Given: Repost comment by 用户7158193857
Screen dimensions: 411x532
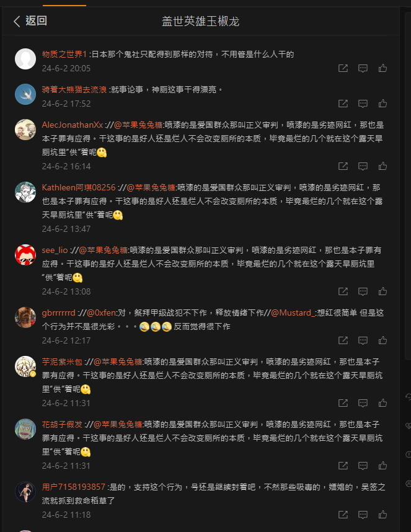Looking at the screenshot, I should click(x=343, y=515).
